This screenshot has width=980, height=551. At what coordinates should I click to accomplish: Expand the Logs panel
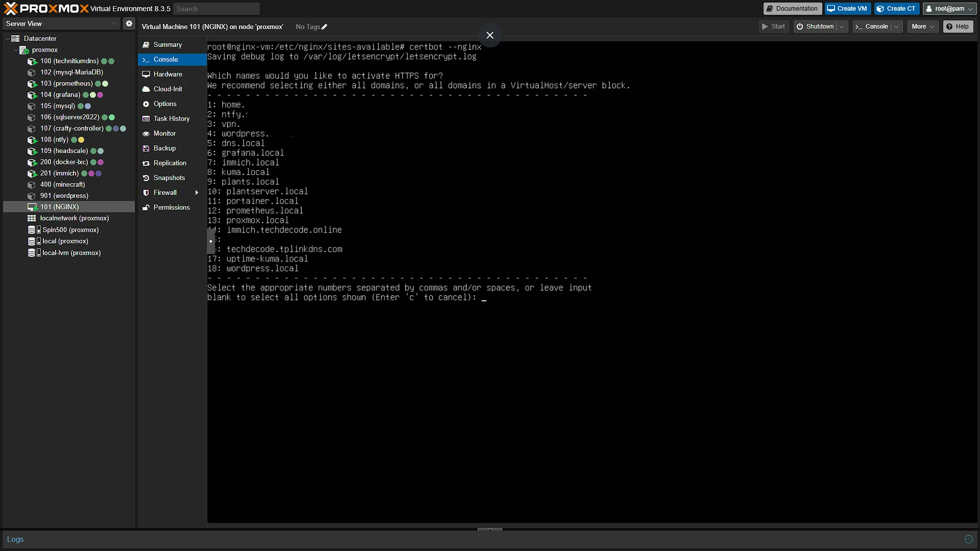[x=490, y=530]
